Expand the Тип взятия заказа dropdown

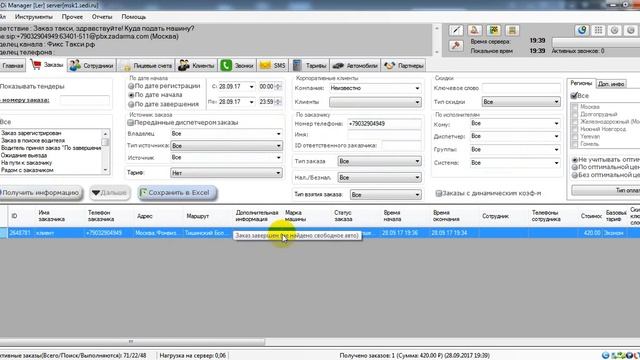pos(417,195)
